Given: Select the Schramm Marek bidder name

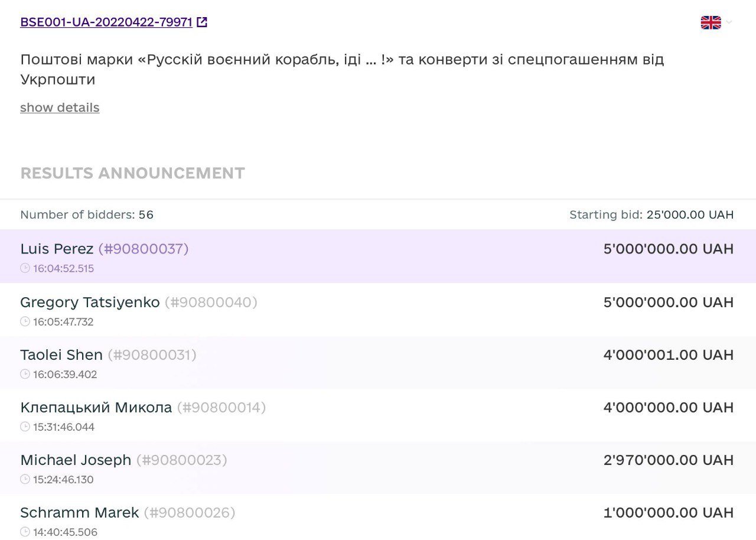Looking at the screenshot, I should tap(79, 513).
